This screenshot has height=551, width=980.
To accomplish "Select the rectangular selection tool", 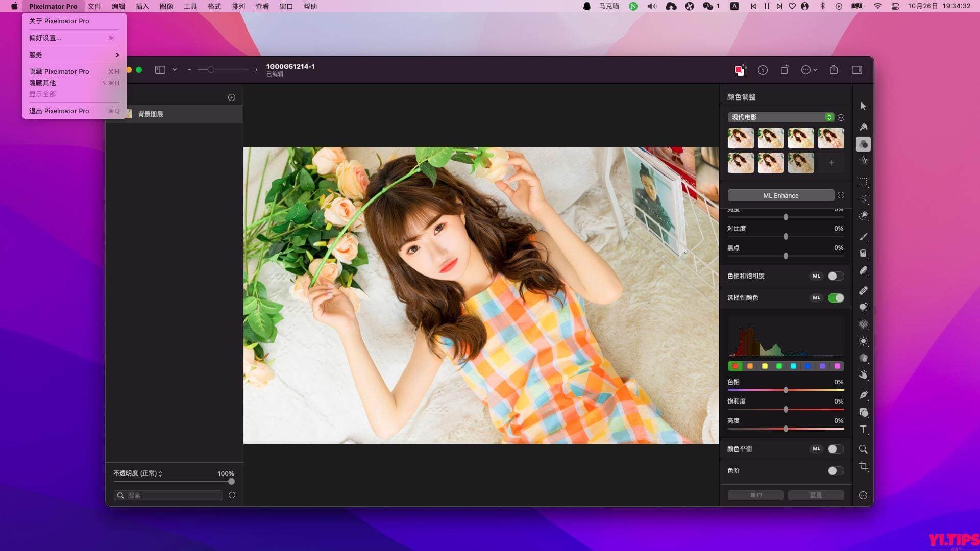I will point(864,181).
